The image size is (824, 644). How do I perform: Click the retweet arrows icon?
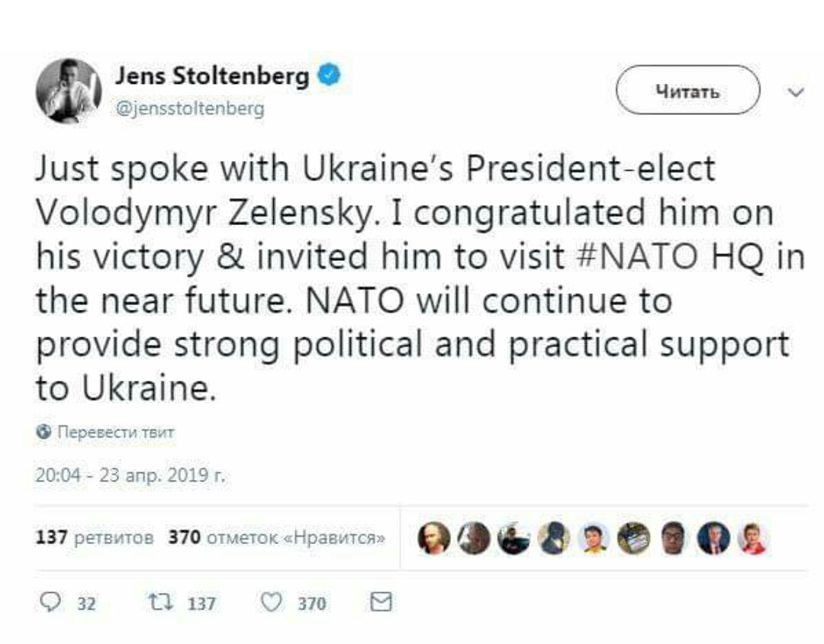coord(159,603)
